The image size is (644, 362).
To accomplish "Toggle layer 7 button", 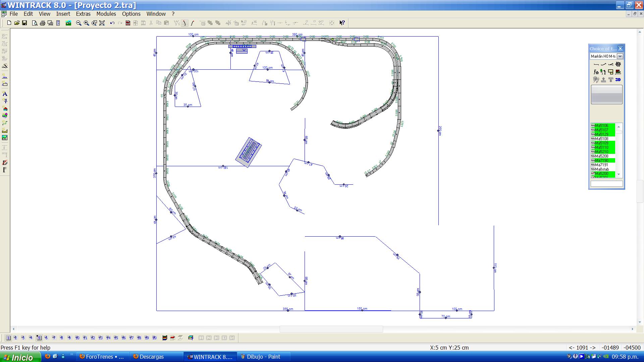I will coord(54,338).
